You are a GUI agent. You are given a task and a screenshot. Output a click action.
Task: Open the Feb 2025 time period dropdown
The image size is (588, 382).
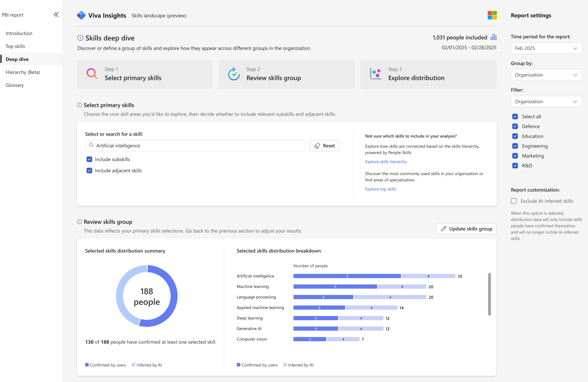point(546,48)
